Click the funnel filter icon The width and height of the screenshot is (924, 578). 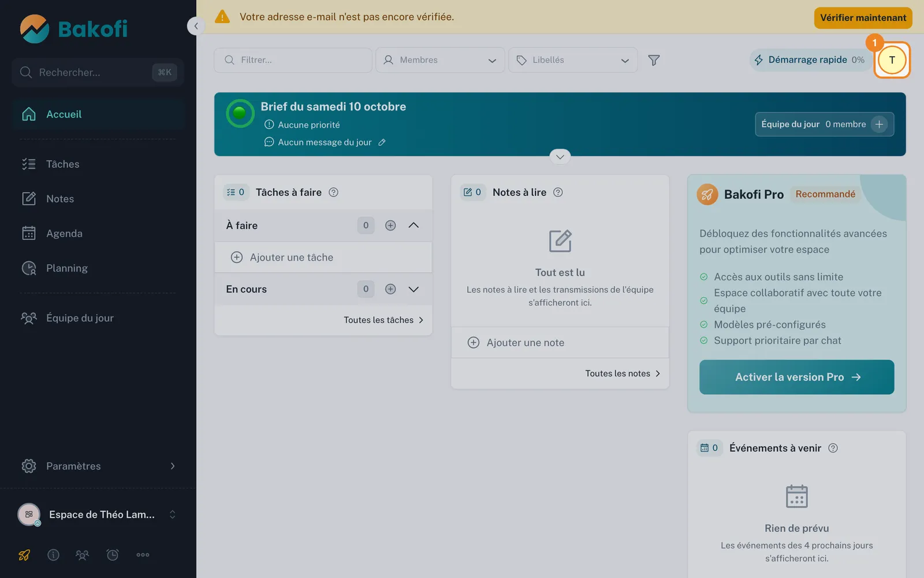(654, 60)
